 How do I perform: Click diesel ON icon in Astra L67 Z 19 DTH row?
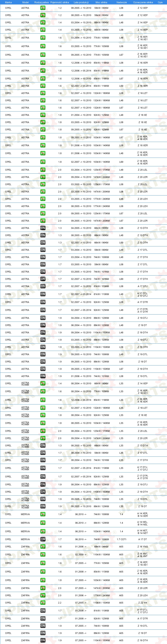pos(43,369)
